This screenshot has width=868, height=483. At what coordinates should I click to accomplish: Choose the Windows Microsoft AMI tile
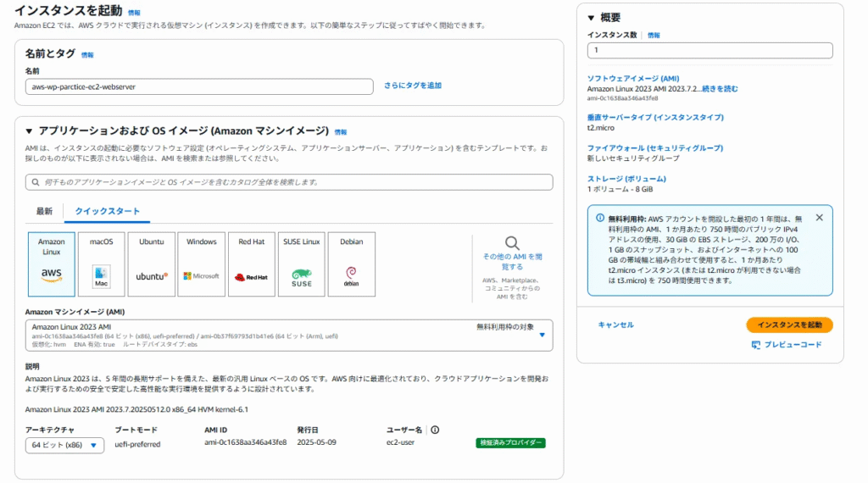[x=202, y=264]
